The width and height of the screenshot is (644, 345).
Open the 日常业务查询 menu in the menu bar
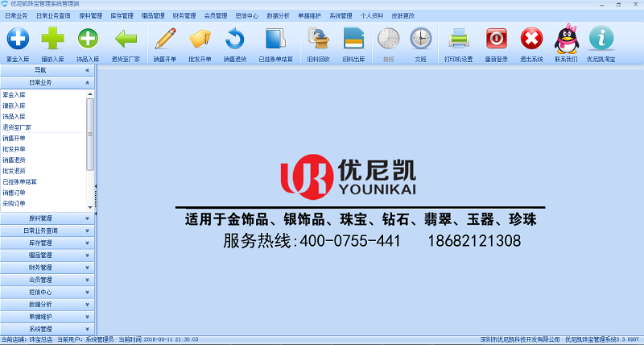[53, 15]
